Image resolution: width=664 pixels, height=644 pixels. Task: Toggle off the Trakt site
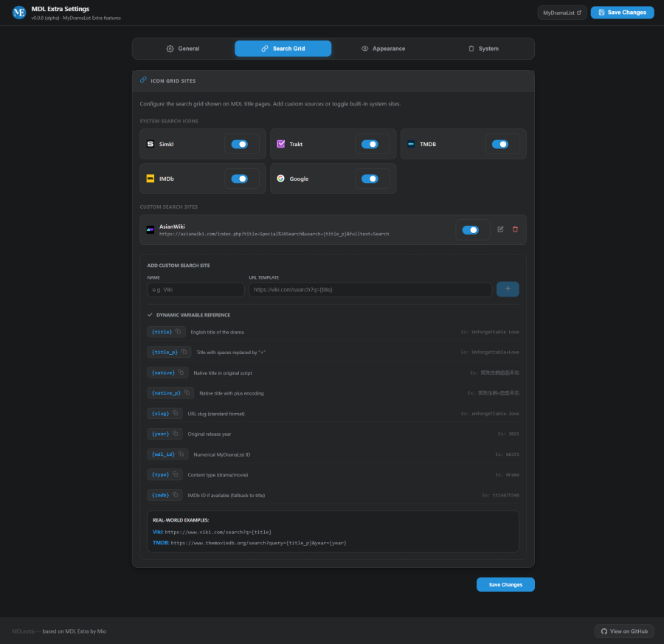[370, 144]
